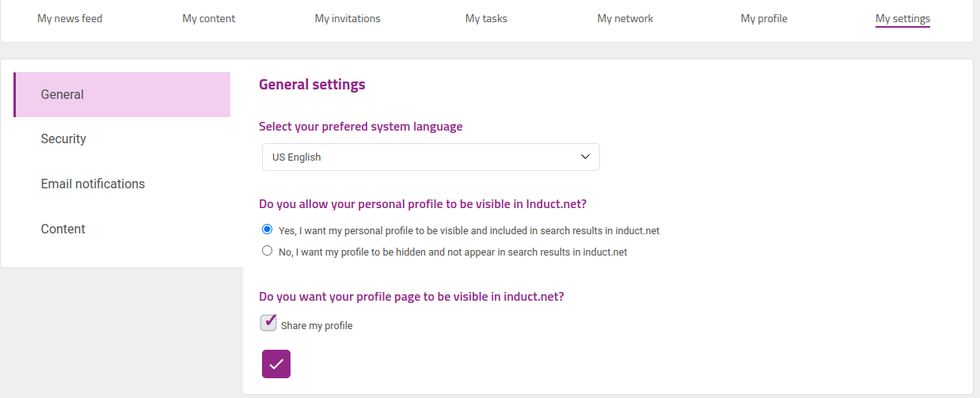Select the Yes, profile visible radio option
The image size is (980, 398).
(x=267, y=229)
